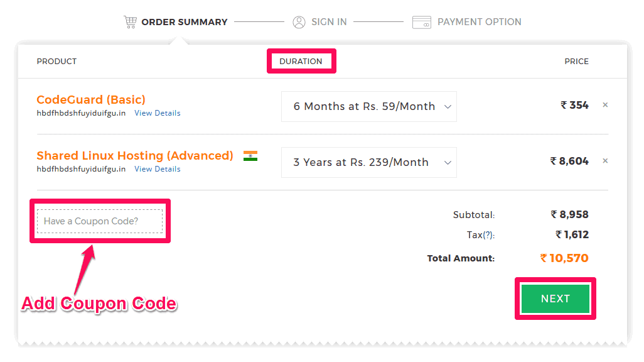This screenshot has width=644, height=362.
Task: Click the Total Amount value of ₹ 10,570
Action: click(x=564, y=258)
